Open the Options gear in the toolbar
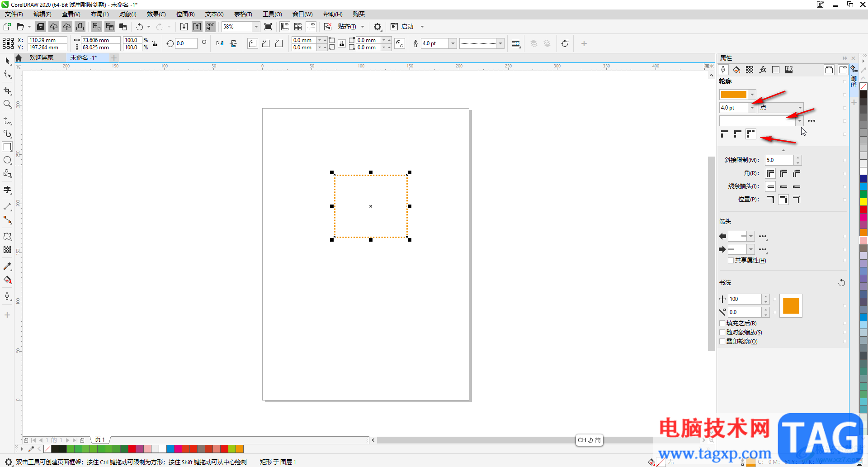 [377, 27]
